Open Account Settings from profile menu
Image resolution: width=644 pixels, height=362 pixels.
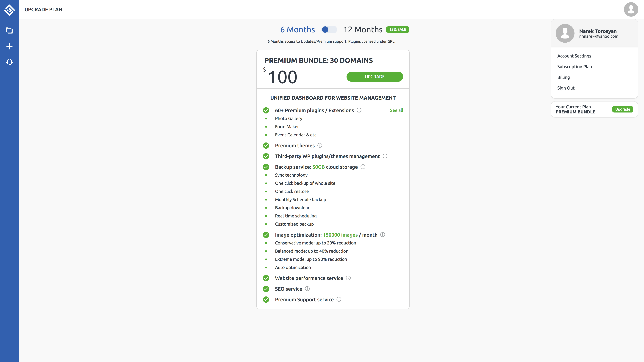pyautogui.click(x=574, y=56)
